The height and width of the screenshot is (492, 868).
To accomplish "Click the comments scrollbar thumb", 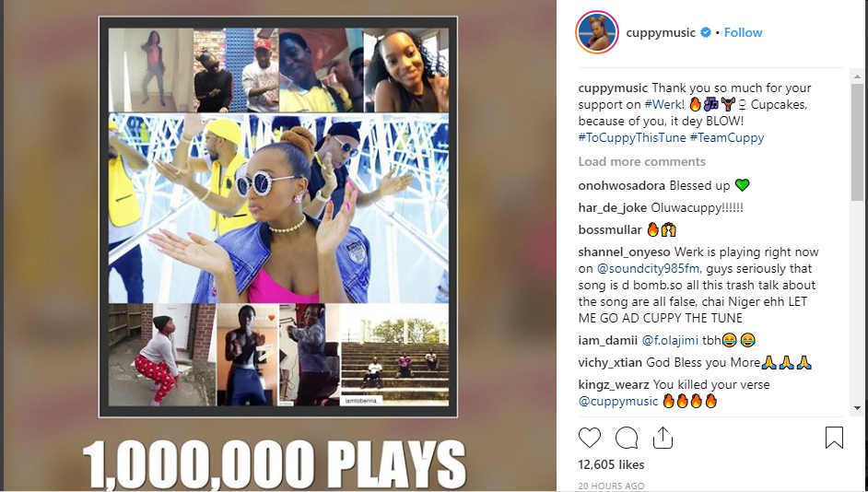I will 858,142.
